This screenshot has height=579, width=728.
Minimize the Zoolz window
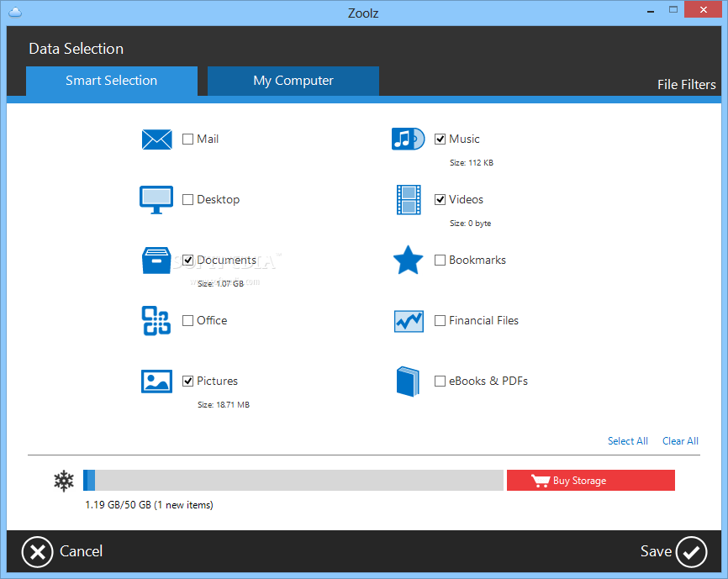[x=651, y=11]
